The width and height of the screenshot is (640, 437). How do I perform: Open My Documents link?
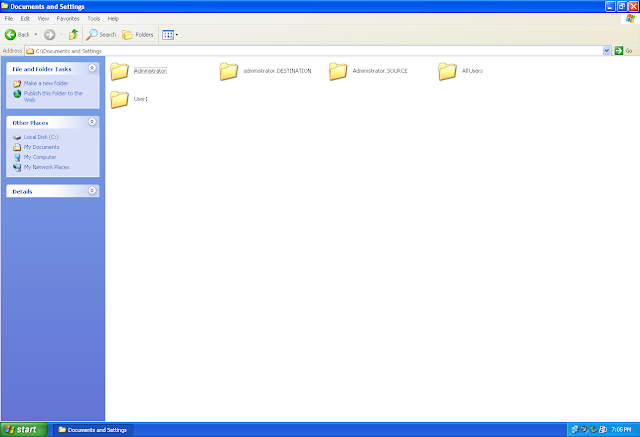41,147
